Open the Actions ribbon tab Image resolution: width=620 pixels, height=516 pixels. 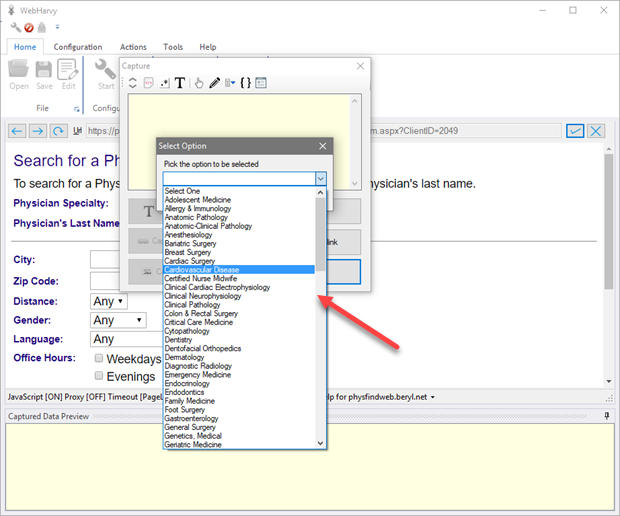(x=133, y=47)
